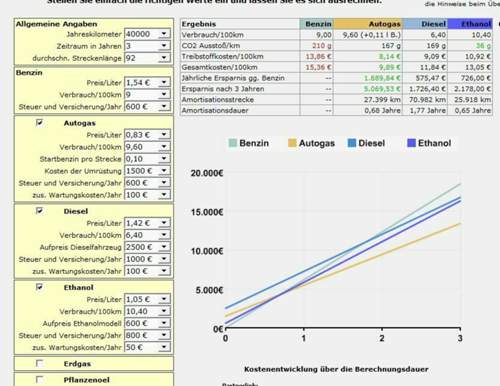
Task: Click the Diesel legend color square
Action: tap(352, 143)
